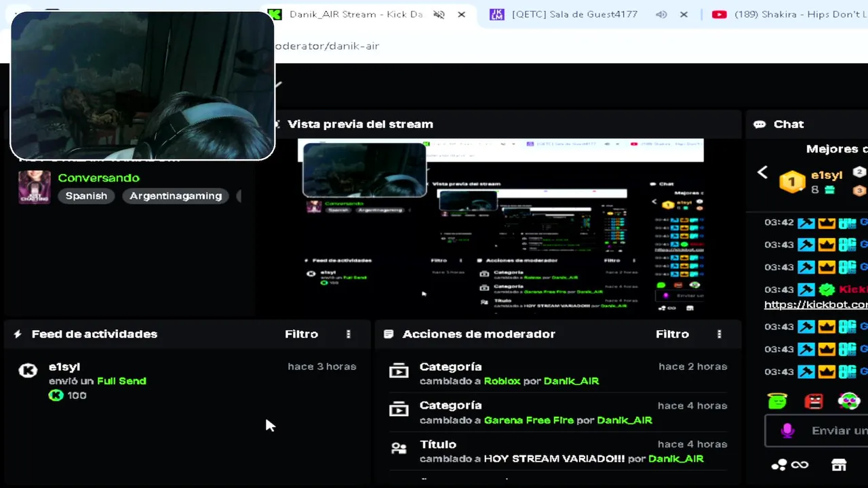Open Filtro in Acciones de moderador
Viewport: 868px width, 488px height.
[x=672, y=334]
